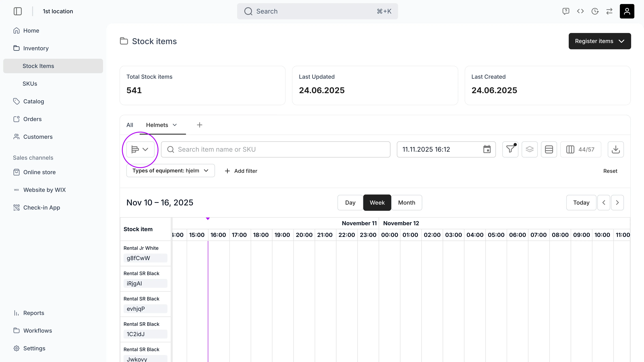Image resolution: width=644 pixels, height=362 pixels.
Task: Open the developer code icon
Action: (580, 11)
